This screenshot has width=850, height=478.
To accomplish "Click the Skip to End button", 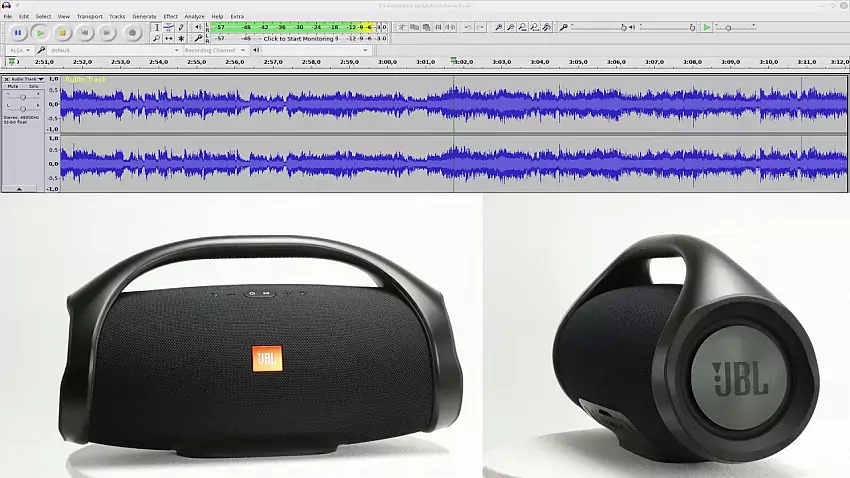I will coord(107,33).
